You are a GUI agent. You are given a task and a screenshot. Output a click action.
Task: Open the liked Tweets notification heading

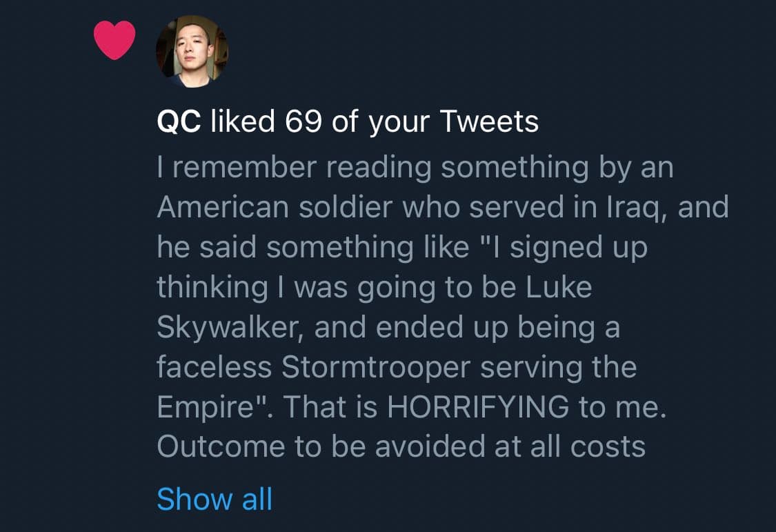click(x=348, y=122)
